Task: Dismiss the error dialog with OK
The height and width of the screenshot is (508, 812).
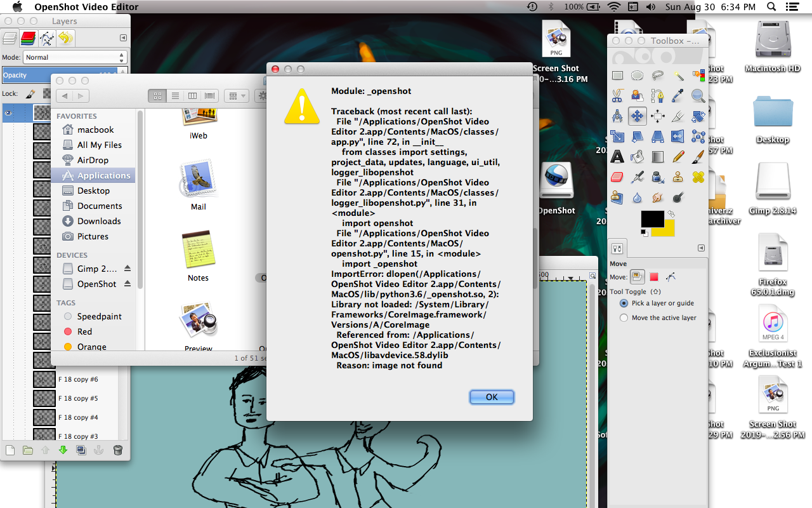Action: coord(492,397)
